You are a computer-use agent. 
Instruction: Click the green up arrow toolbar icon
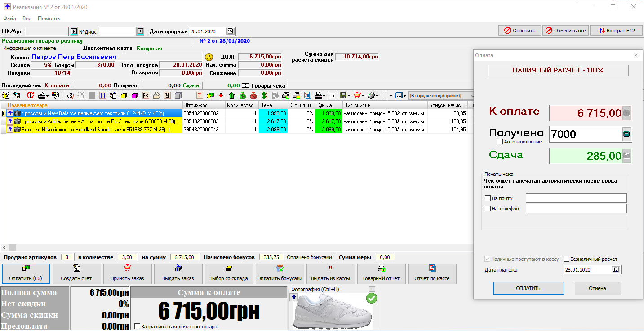pos(232,95)
